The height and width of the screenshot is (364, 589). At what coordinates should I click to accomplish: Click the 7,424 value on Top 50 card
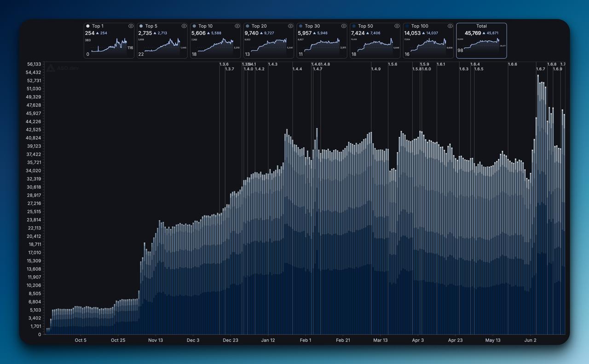pyautogui.click(x=358, y=33)
